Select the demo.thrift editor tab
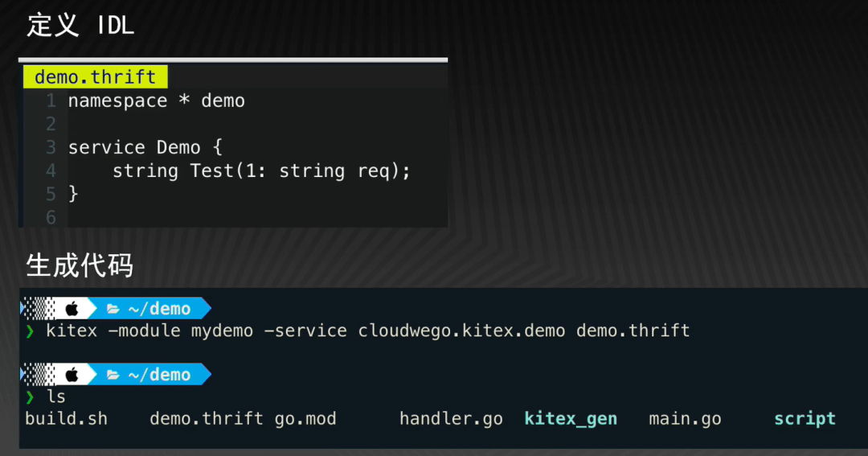Screen dimensions: 868x456 (x=95, y=77)
